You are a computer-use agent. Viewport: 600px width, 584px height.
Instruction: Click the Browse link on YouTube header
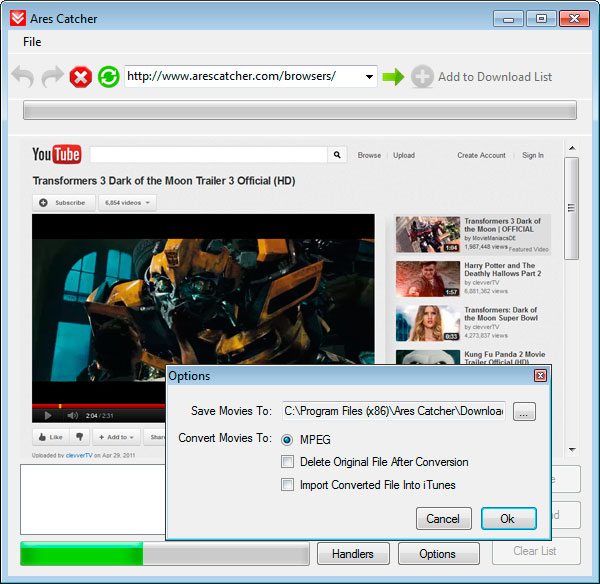click(x=369, y=155)
